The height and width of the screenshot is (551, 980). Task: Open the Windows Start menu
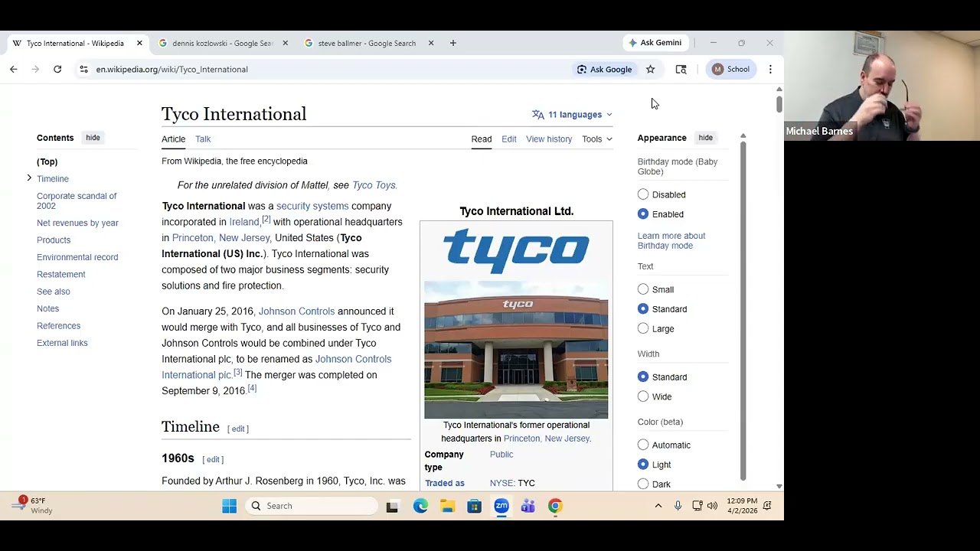[229, 506]
